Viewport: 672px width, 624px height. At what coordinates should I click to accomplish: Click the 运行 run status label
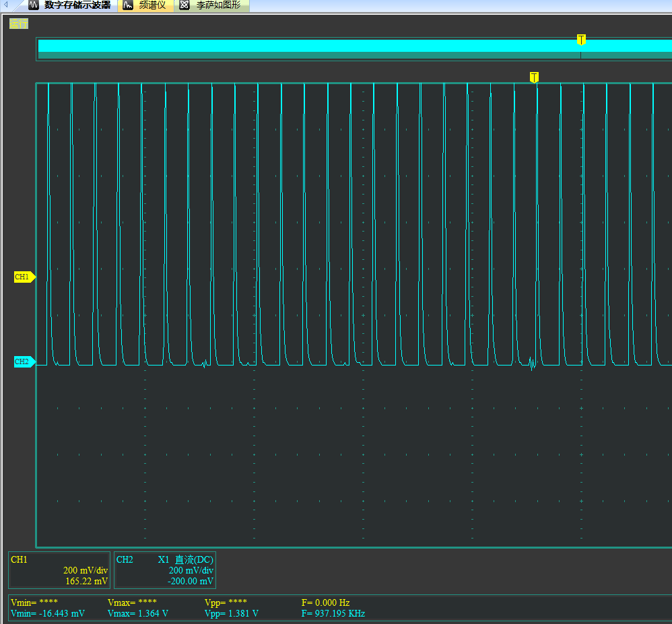tap(18, 24)
